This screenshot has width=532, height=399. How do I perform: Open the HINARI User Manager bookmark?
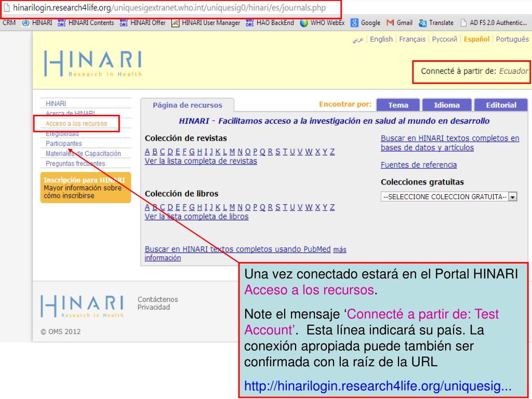click(206, 23)
